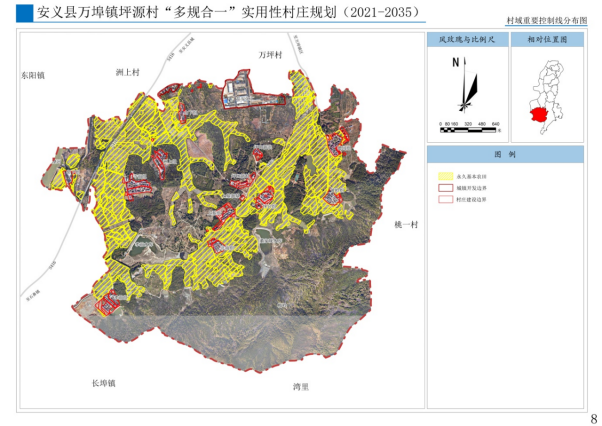
Task: Click the 东阳镇 map label
Action: pos(33,75)
